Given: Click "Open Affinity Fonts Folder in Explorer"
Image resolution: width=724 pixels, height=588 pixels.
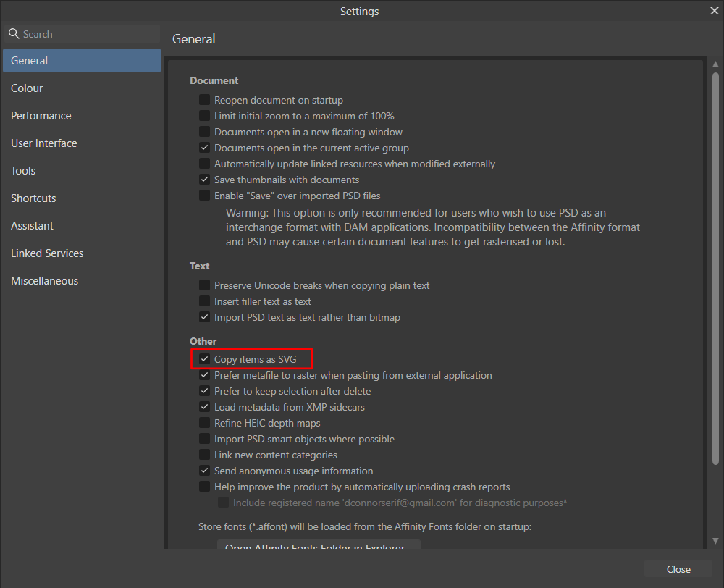Looking at the screenshot, I should click(319, 545).
